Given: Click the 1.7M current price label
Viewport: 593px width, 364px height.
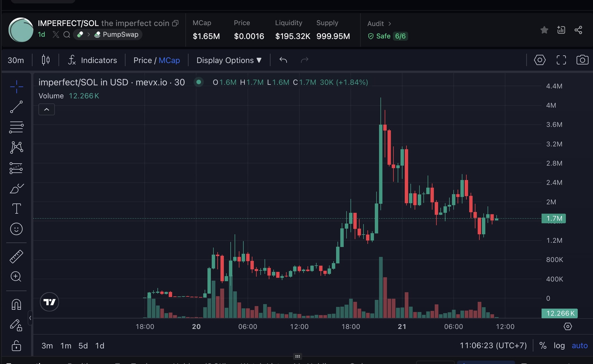Looking at the screenshot, I should 553,218.
